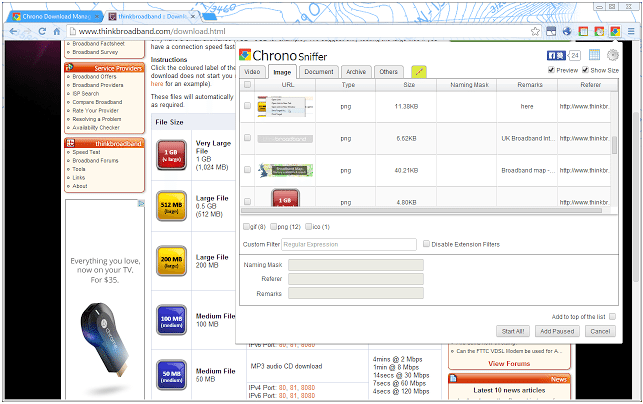Click the vertical scrollbar of image list
The width and height of the screenshot is (643, 404).
[x=614, y=145]
